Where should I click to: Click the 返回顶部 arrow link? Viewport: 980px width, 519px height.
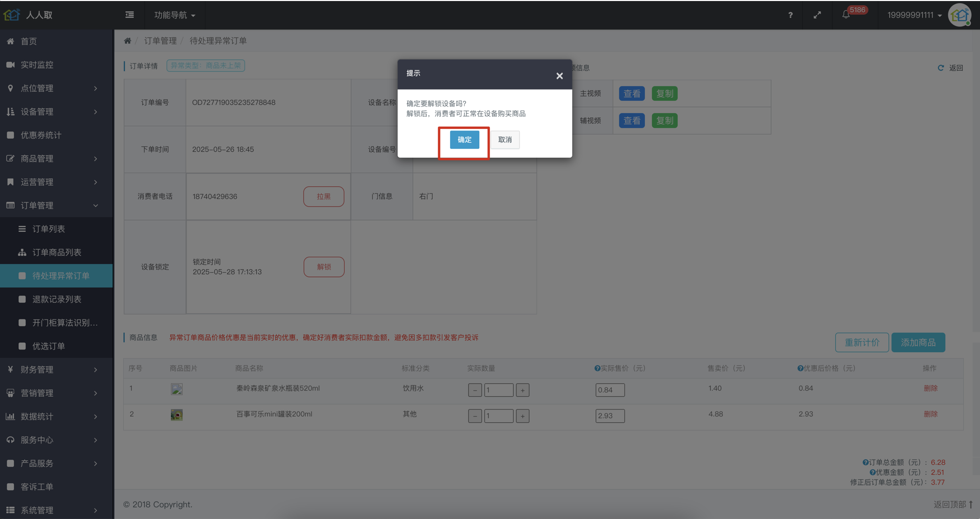click(x=953, y=504)
